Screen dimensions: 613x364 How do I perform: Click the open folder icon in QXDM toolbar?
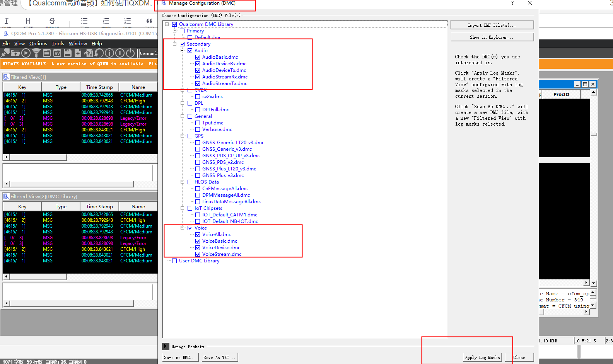click(x=15, y=53)
